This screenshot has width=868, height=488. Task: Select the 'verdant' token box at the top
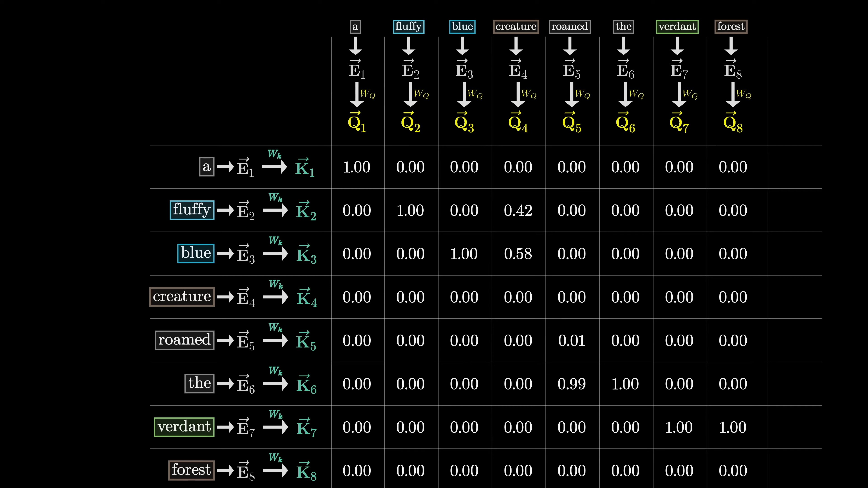tap(677, 27)
